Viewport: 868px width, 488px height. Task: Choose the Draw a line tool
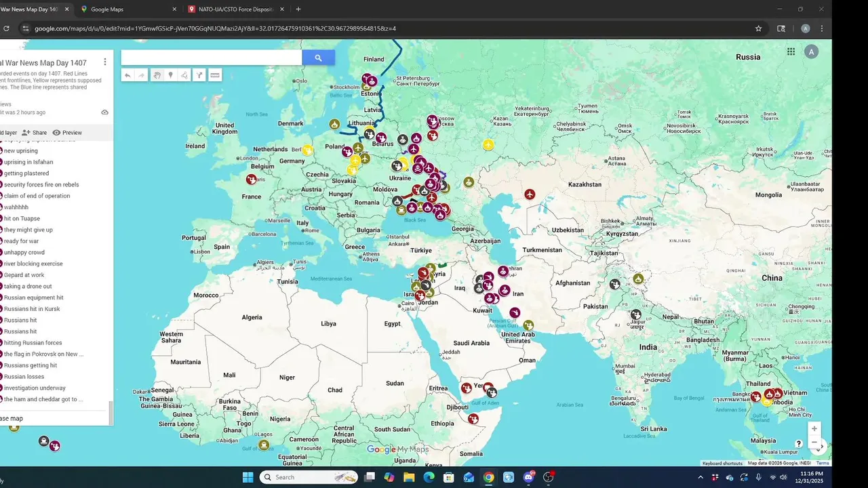click(184, 75)
